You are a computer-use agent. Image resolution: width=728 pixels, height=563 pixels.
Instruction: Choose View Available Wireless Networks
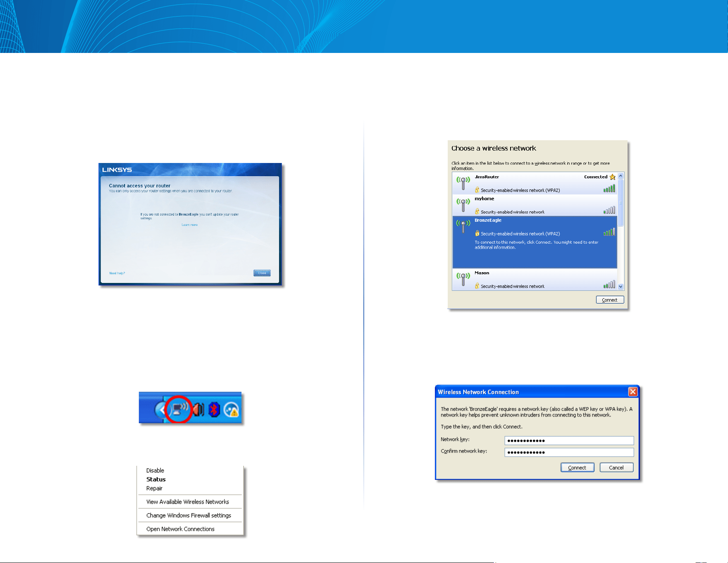click(188, 502)
